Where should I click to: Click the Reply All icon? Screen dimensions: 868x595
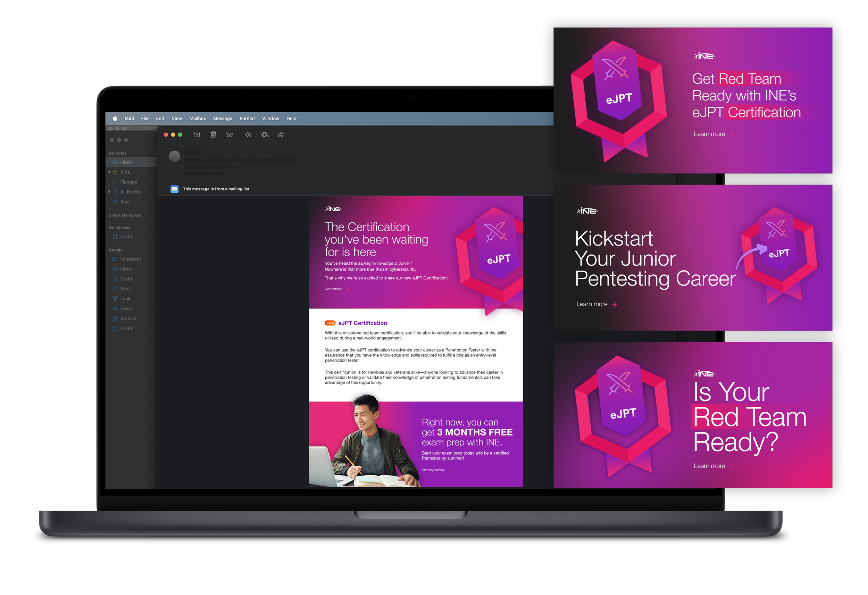pos(265,134)
